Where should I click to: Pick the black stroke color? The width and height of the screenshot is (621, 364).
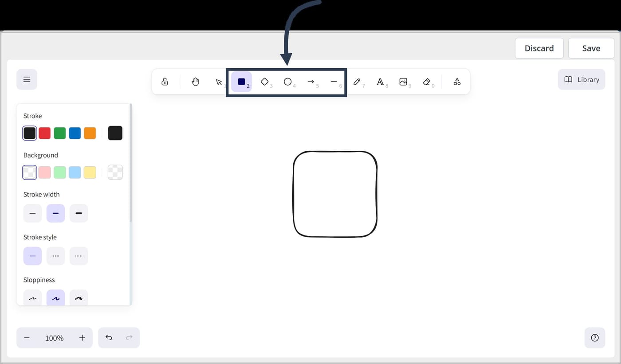30,133
